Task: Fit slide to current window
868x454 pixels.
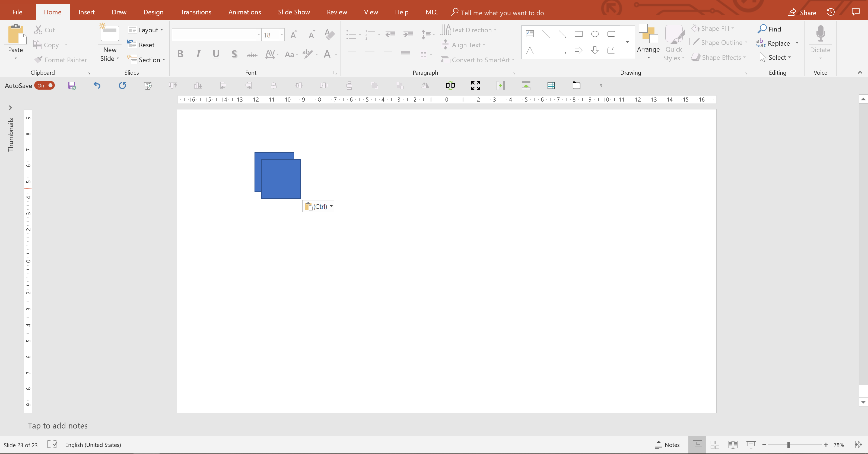Action: coord(859,445)
